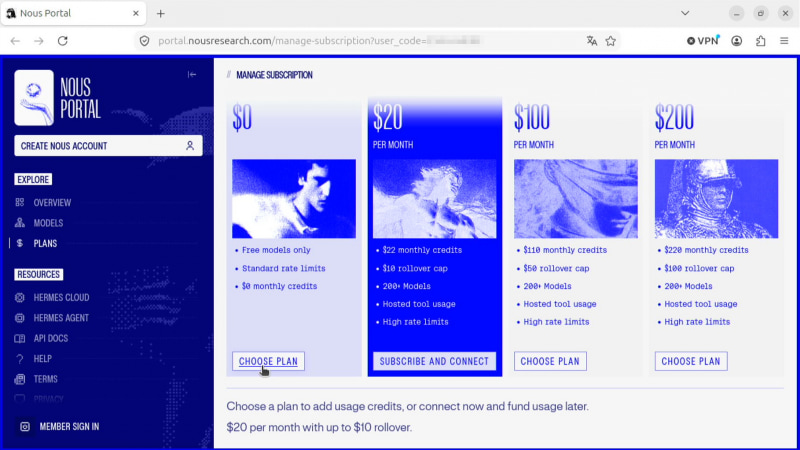Click the $200 price heading
Screen dimensions: 800x450
tap(674, 117)
